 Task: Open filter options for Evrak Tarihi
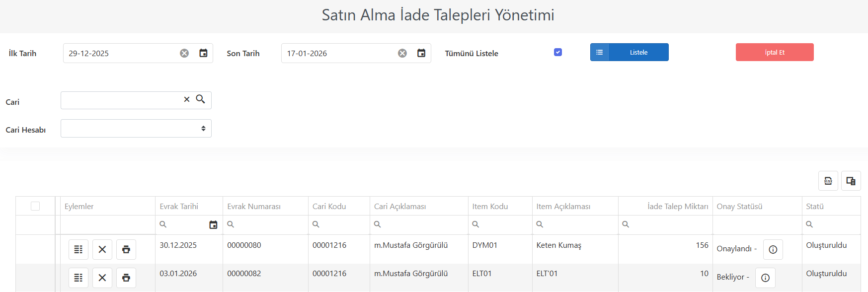point(163,224)
